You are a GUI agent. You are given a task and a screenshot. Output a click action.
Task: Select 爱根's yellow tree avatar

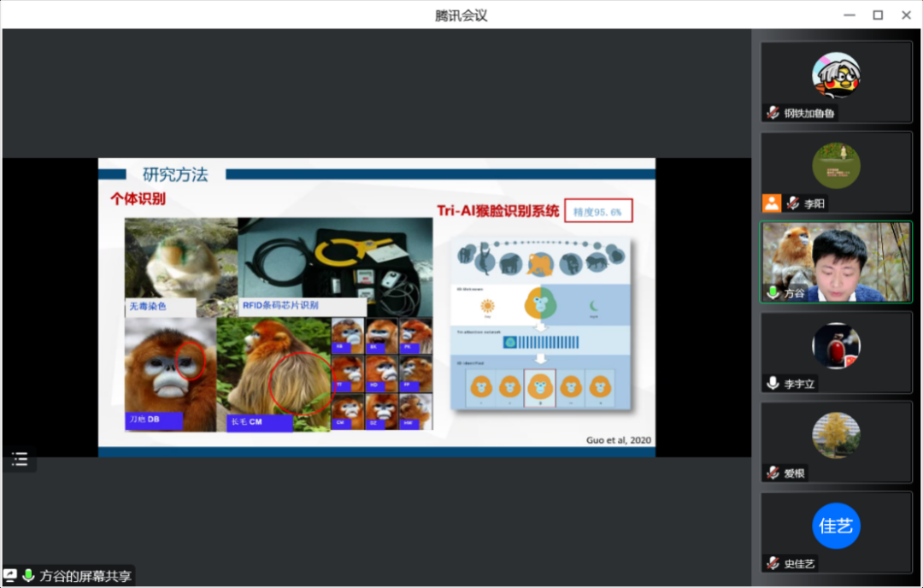click(836, 435)
